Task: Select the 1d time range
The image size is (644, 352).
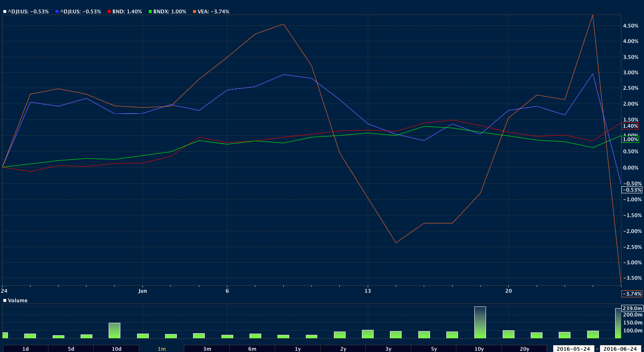Action: [25, 349]
